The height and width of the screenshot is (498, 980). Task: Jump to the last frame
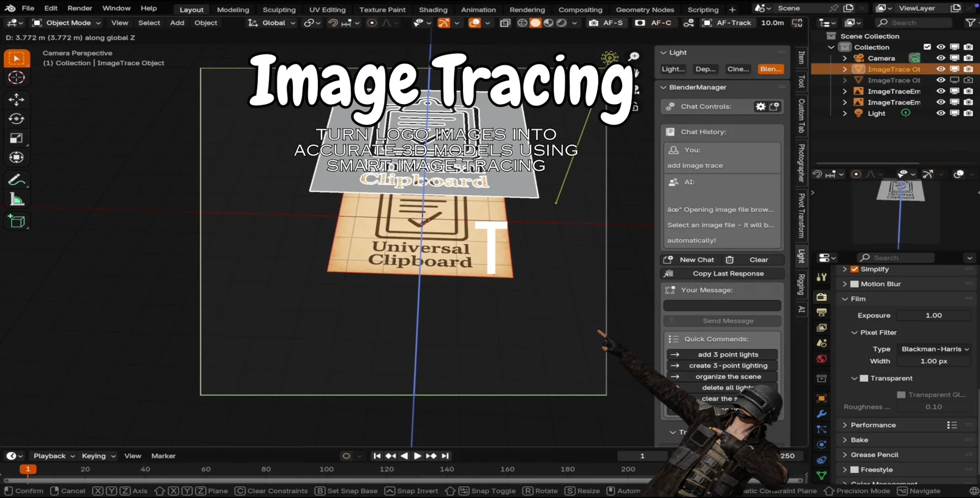445,456
